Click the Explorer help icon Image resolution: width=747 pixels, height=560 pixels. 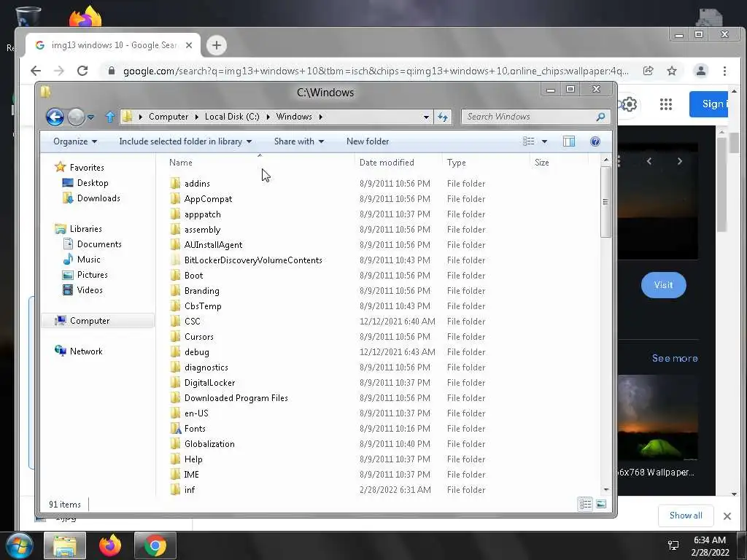pos(595,141)
